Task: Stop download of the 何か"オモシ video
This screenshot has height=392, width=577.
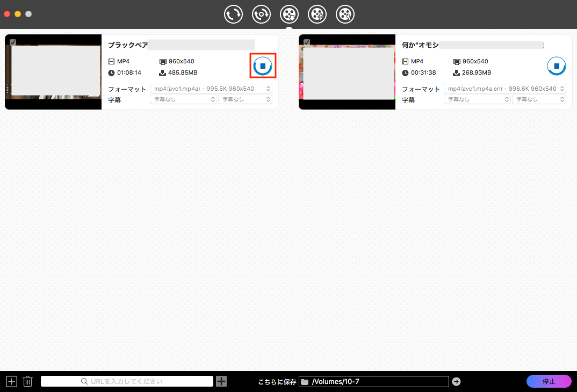Action: click(x=557, y=66)
